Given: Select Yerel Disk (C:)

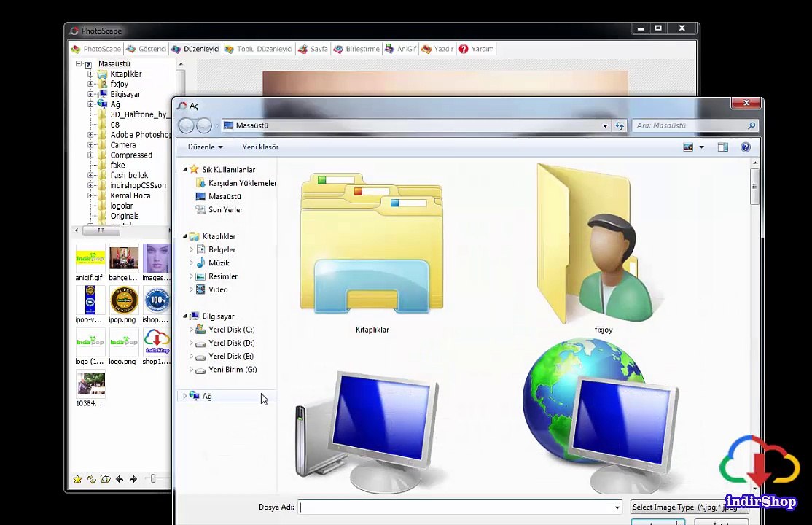Looking at the screenshot, I should [x=225, y=330].
